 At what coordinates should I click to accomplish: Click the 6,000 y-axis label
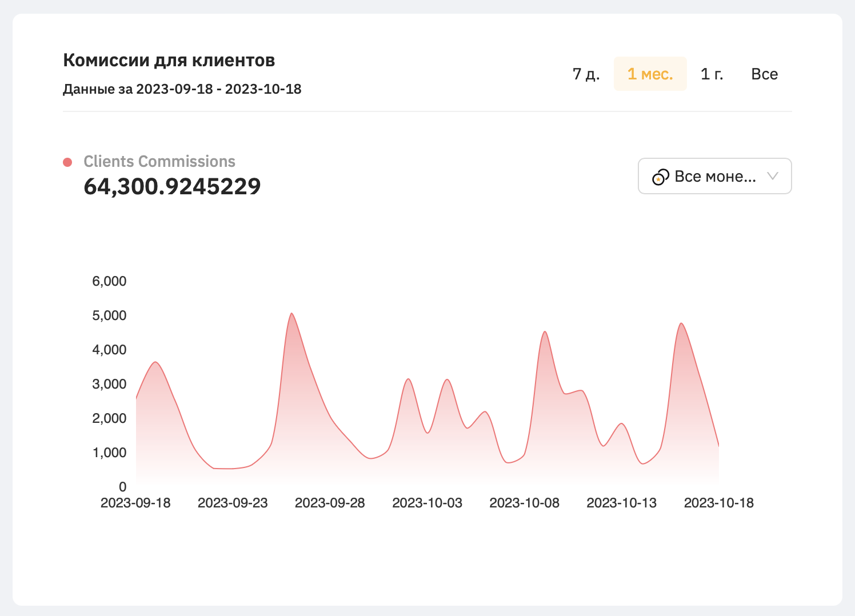(109, 281)
